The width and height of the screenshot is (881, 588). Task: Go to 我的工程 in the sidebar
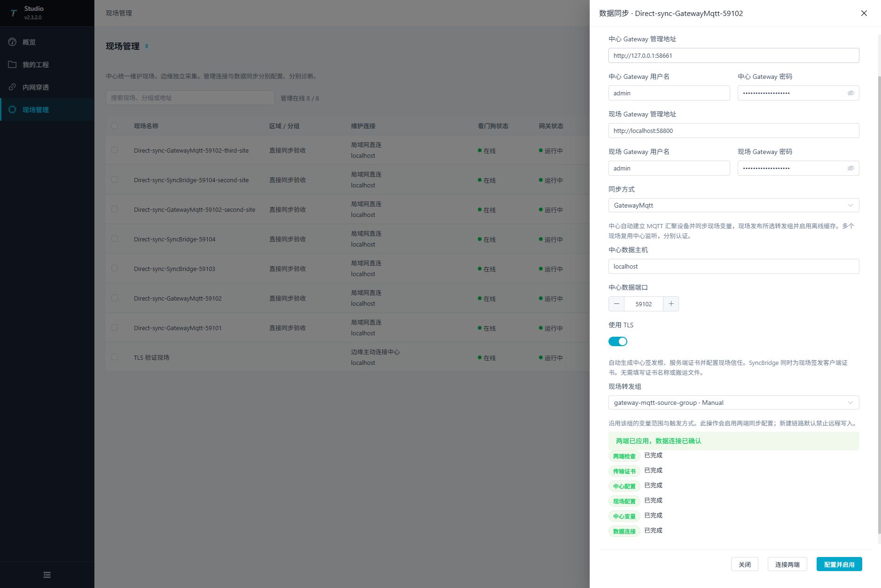[x=47, y=64]
